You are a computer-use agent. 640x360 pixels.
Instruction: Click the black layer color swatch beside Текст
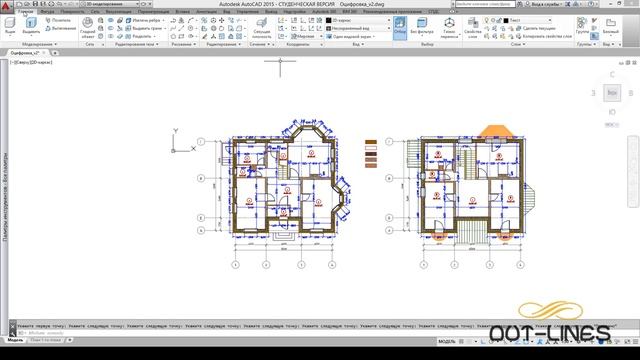506,20
